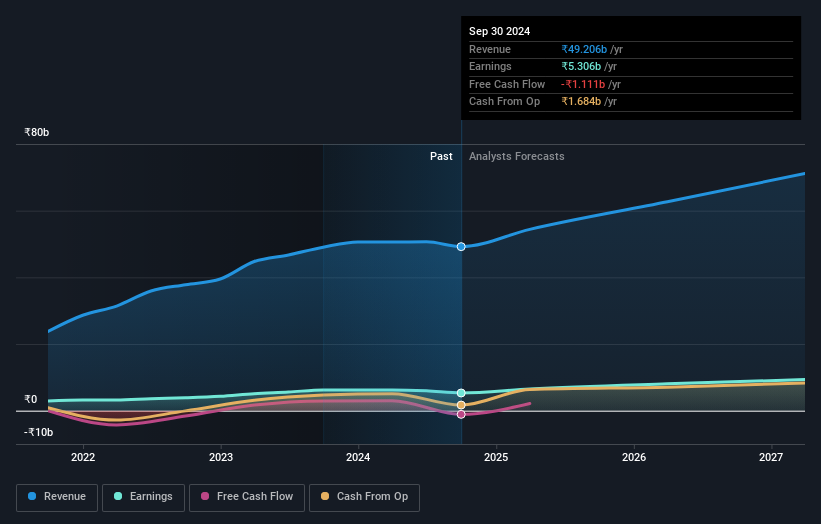Click the Analysts Forecasts label
The image size is (821, 524).
[x=516, y=156]
